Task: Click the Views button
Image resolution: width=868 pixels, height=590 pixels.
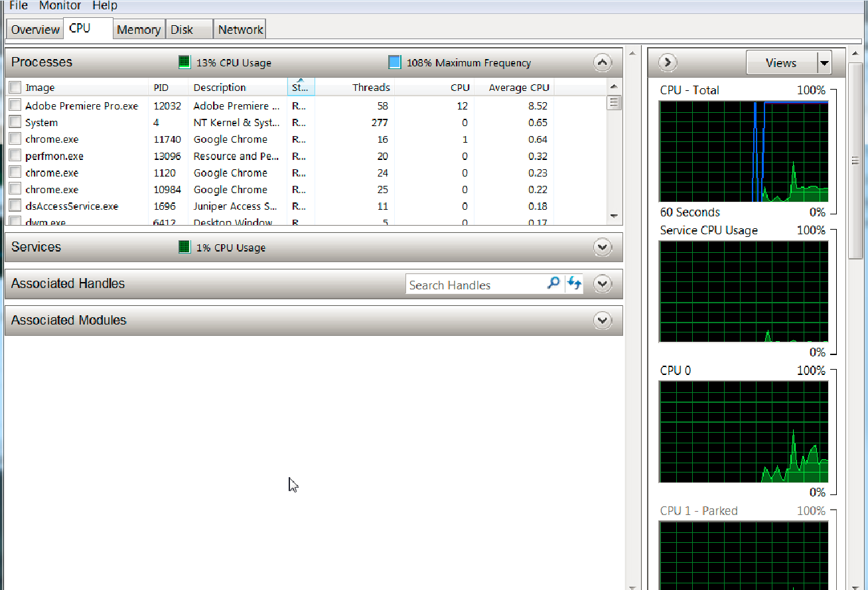Action: tap(781, 63)
